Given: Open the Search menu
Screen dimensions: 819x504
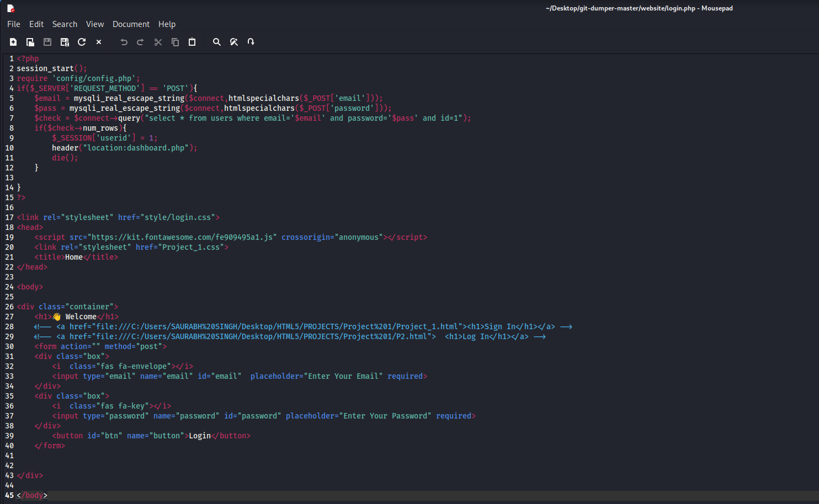Looking at the screenshot, I should 65,24.
